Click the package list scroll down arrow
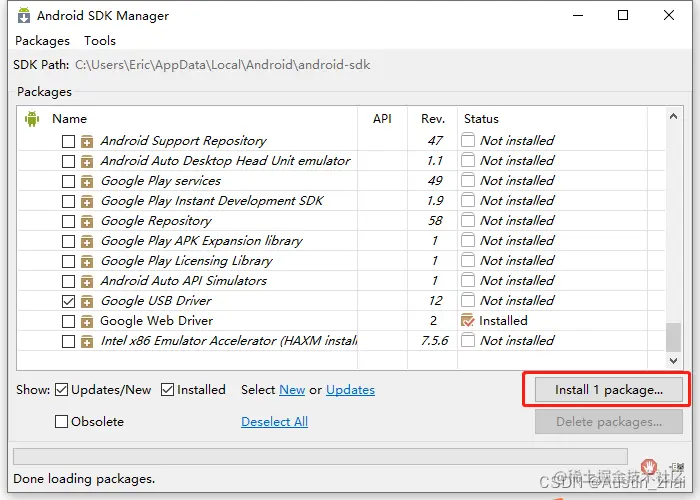The image size is (700, 500). tap(673, 360)
